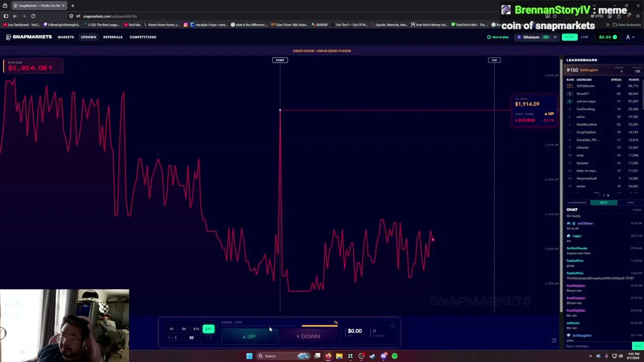This screenshot has height=362, width=644.
Task: Click the START timeline marker
Action: (280, 60)
